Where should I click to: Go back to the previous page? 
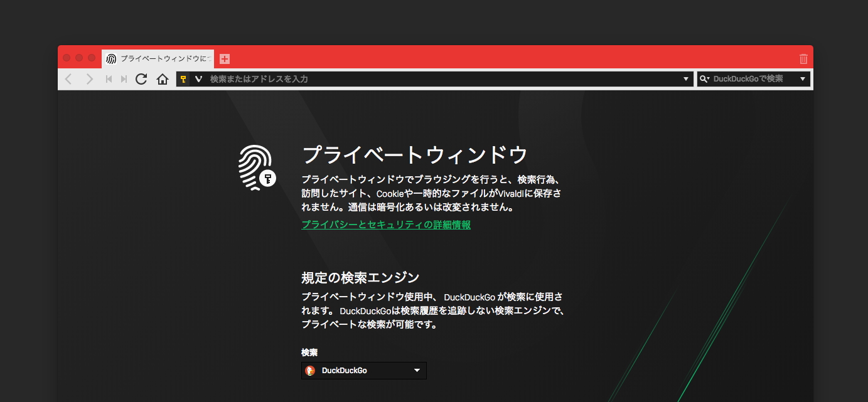coord(68,79)
